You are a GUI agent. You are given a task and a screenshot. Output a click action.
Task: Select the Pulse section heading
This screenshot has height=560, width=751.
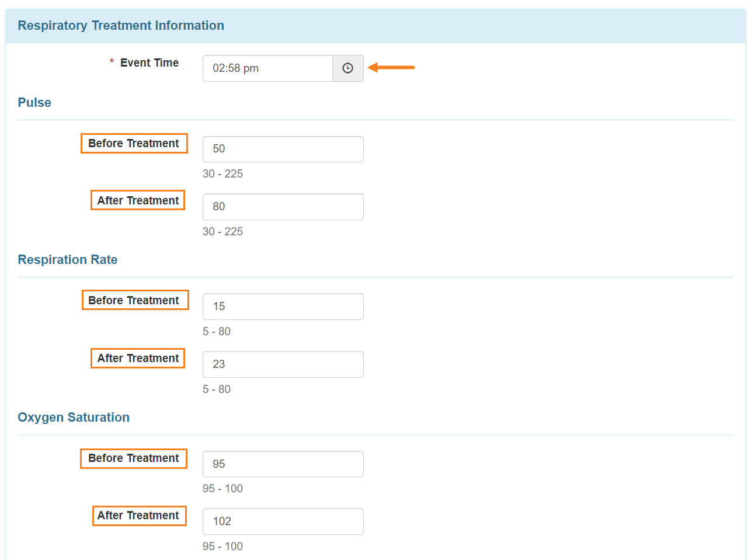(x=34, y=103)
